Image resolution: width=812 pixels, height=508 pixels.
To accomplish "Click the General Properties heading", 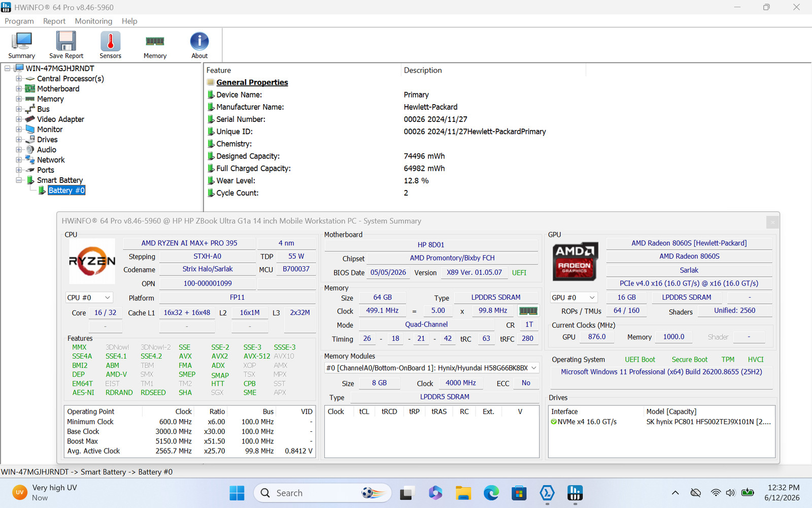I will (x=252, y=82).
